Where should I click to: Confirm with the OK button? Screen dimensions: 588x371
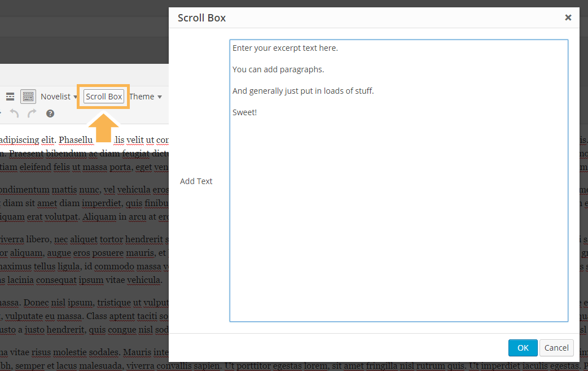coord(523,348)
